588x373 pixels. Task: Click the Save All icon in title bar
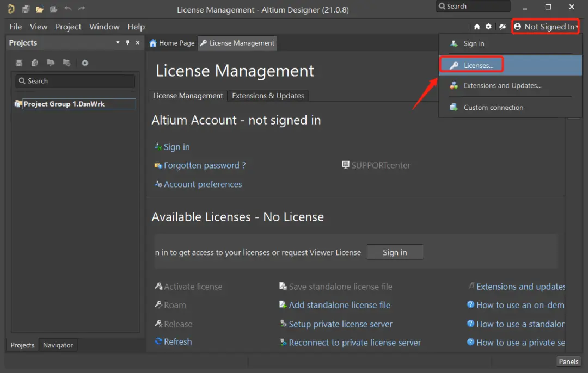click(26, 9)
